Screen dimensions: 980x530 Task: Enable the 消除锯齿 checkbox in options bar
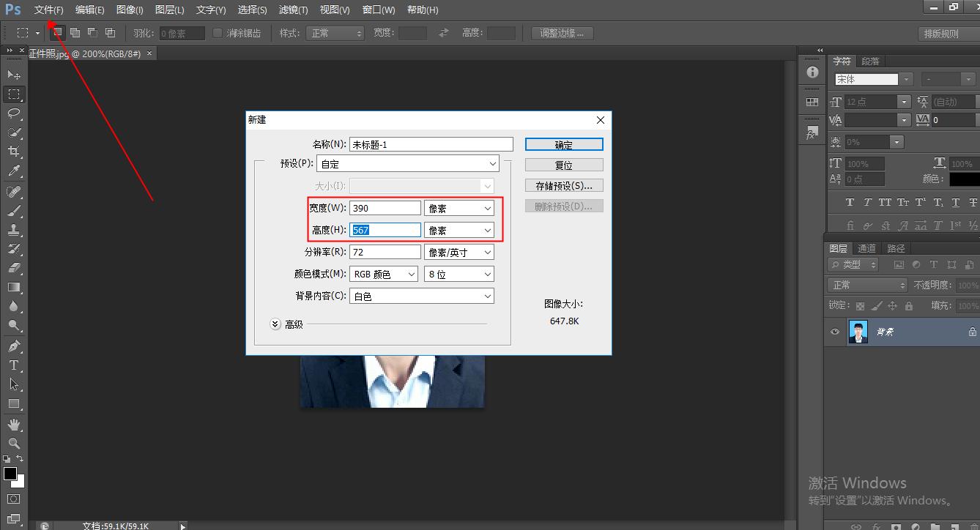pyautogui.click(x=218, y=32)
